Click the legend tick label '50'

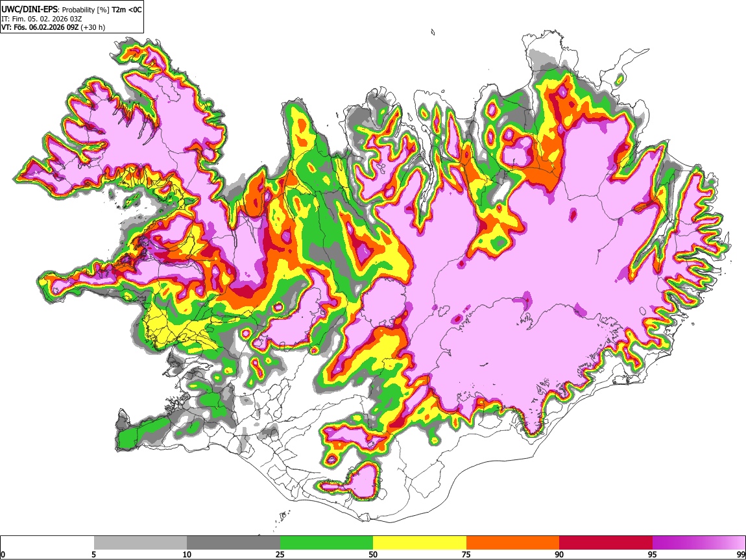coord(373,554)
